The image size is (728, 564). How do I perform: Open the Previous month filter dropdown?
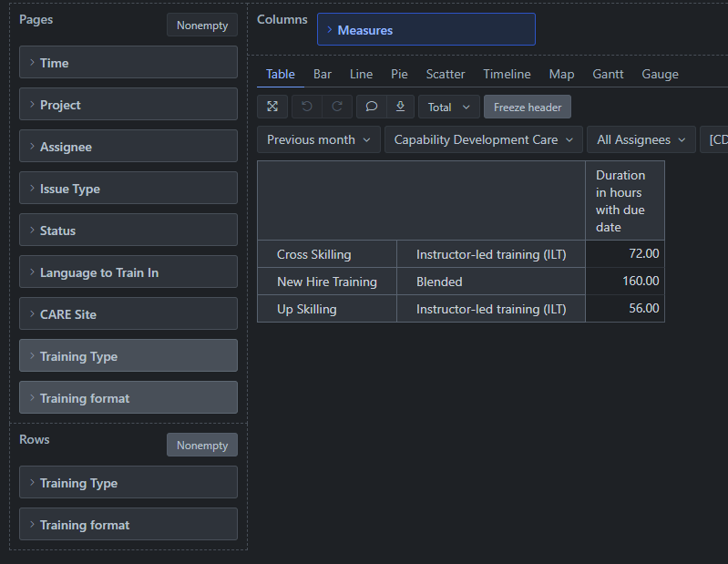tap(319, 139)
